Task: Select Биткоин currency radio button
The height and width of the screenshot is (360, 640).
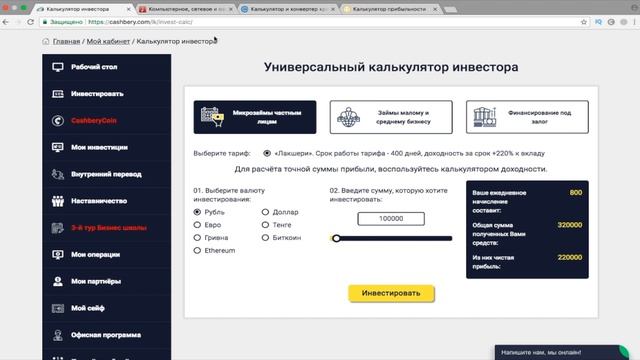Action: (x=265, y=238)
